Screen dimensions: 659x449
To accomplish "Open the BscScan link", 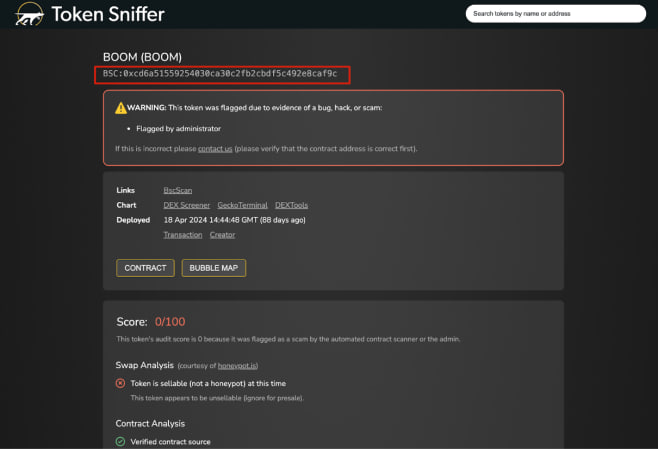I will click(x=178, y=190).
